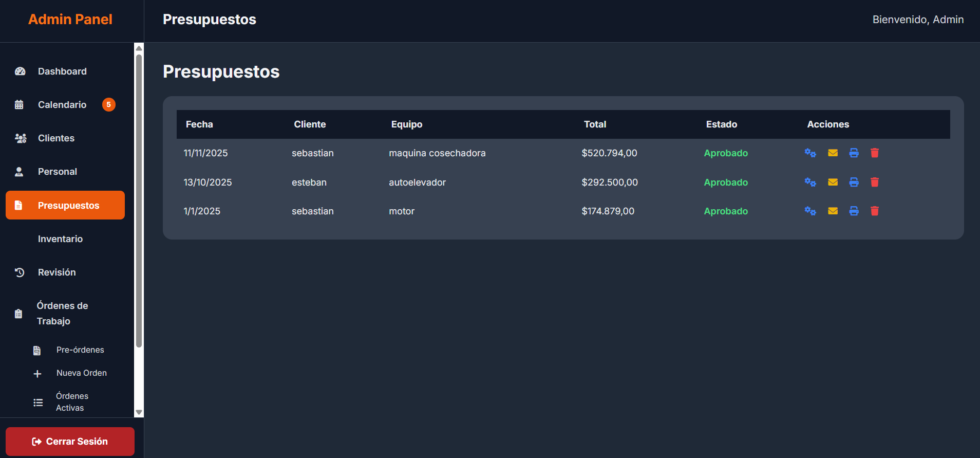The image size is (980, 458).
Task: Click gears icon for maquina cosechadora budget
Action: [810, 153]
